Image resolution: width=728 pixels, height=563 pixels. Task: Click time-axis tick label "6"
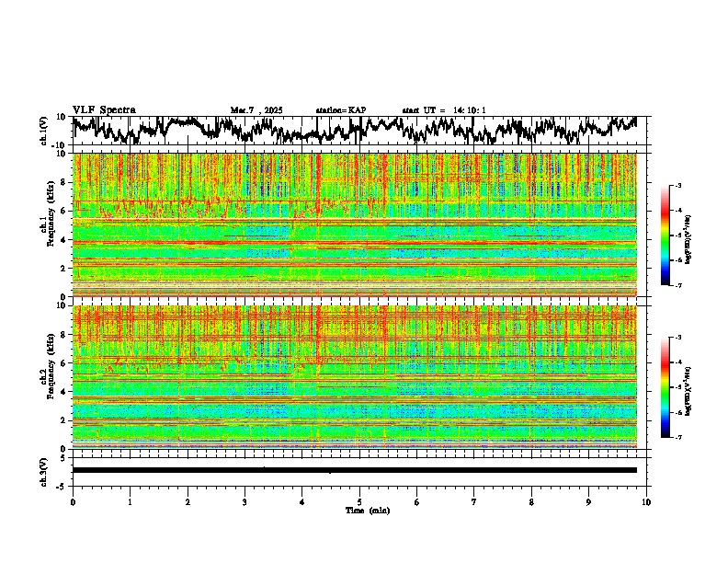417,502
